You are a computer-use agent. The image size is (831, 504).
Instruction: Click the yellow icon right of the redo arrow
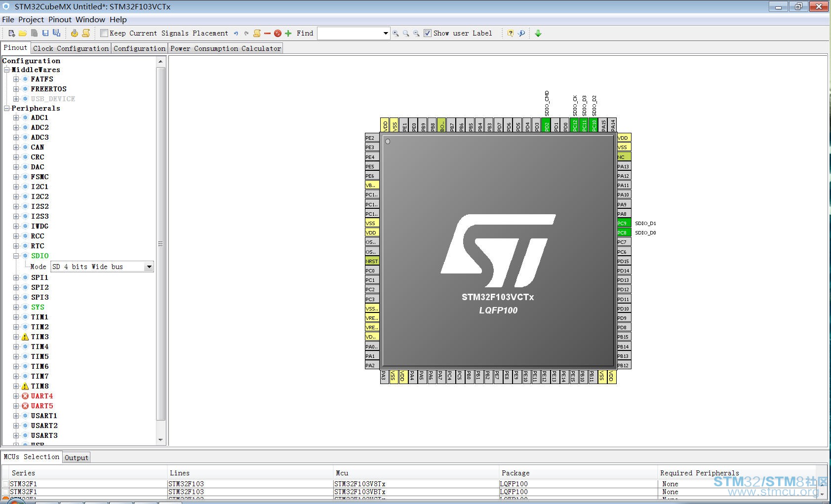point(257,33)
